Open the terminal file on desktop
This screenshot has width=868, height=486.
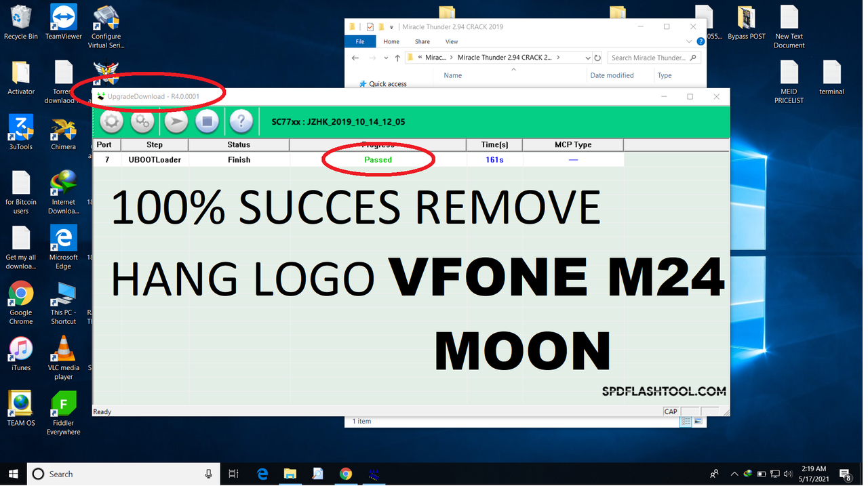(x=831, y=78)
